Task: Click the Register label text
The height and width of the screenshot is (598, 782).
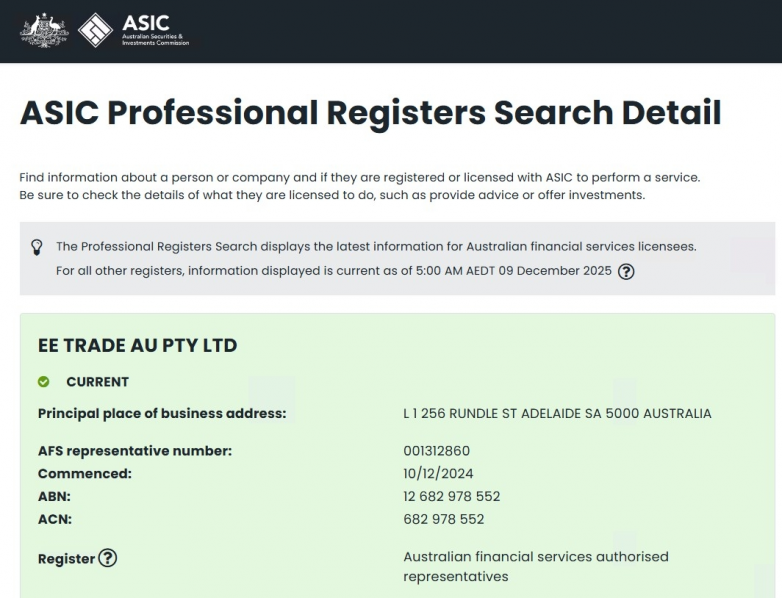Action: [66, 559]
